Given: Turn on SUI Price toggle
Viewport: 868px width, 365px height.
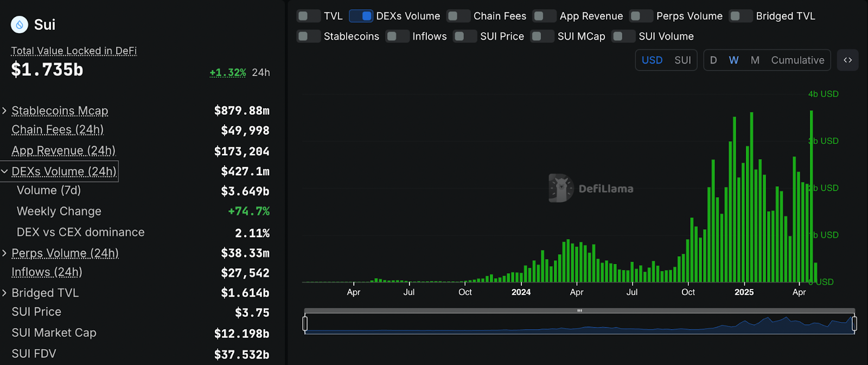Looking at the screenshot, I should tap(465, 36).
